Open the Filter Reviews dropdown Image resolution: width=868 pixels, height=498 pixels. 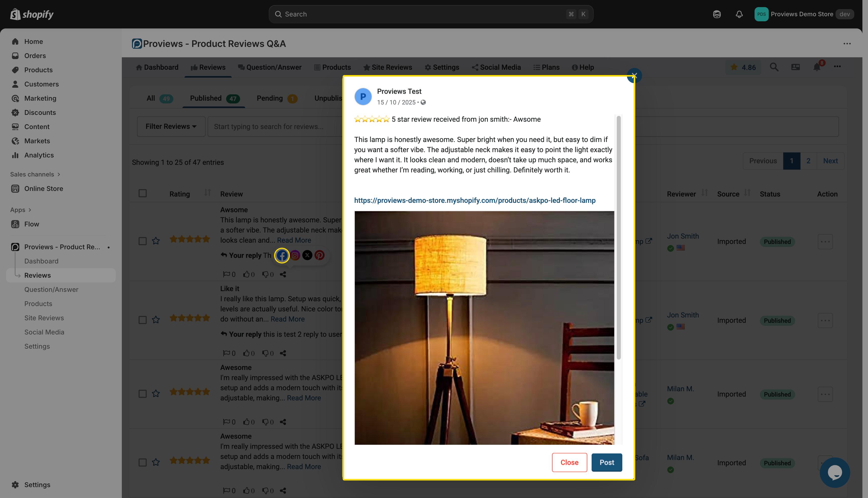point(171,127)
